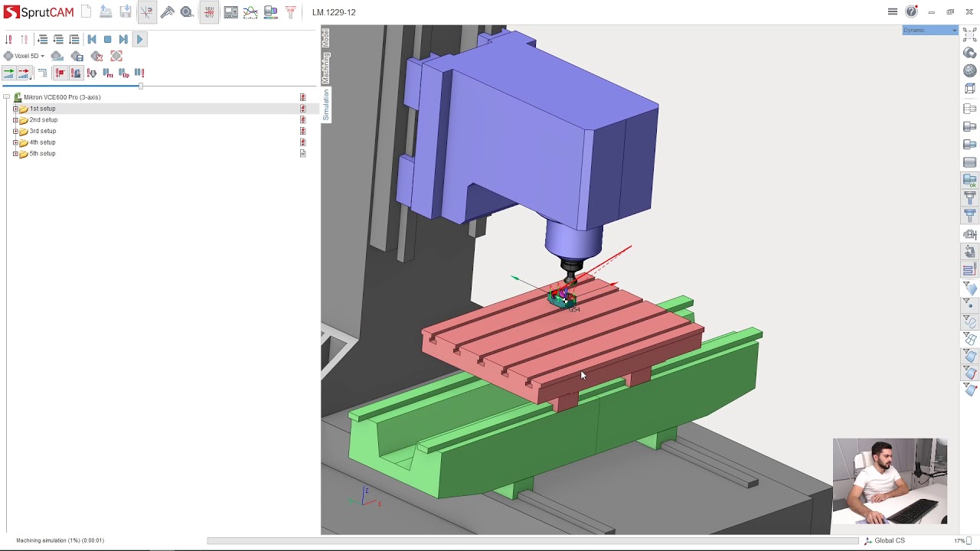The width and height of the screenshot is (980, 551).
Task: Click the filter points selection icon
Action: click(x=970, y=305)
